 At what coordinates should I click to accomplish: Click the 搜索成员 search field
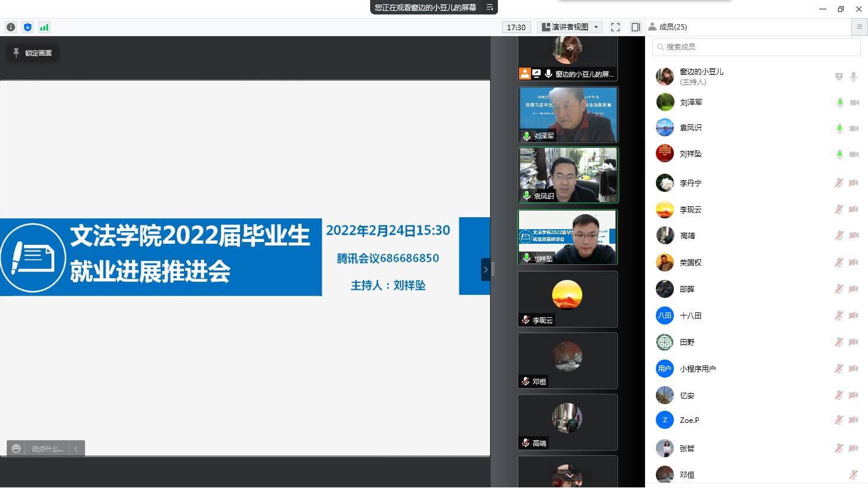tap(756, 46)
